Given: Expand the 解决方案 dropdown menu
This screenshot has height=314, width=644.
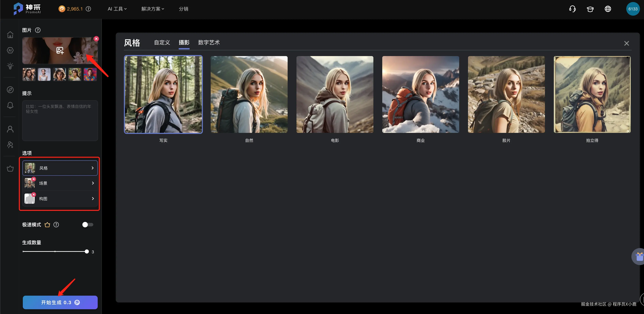Looking at the screenshot, I should point(152,9).
